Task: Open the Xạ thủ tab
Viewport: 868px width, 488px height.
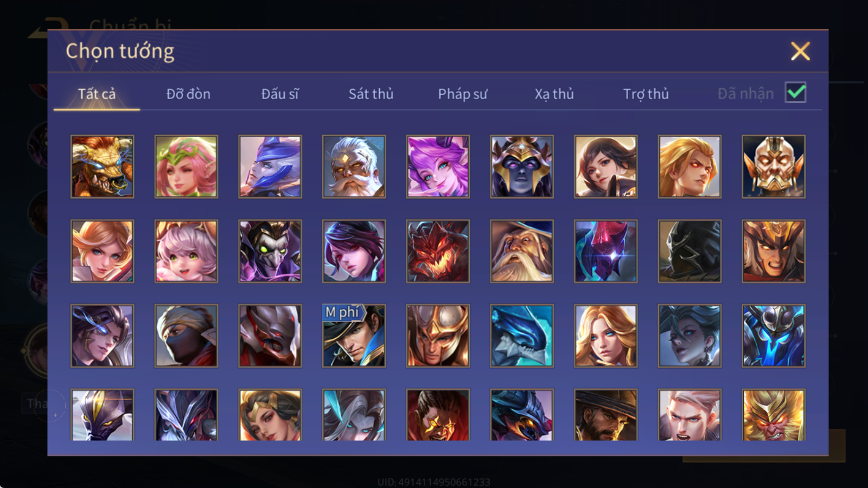Action: pyautogui.click(x=554, y=94)
